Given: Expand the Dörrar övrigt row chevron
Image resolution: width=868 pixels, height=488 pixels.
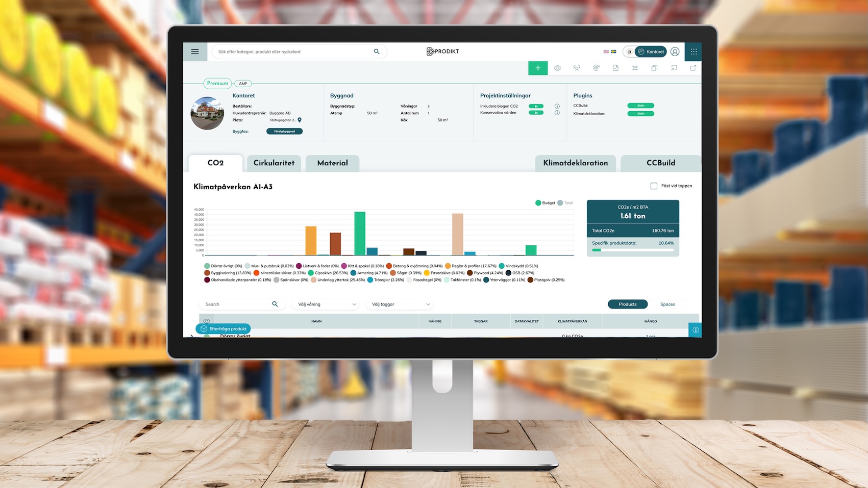Looking at the screenshot, I should 191,336.
